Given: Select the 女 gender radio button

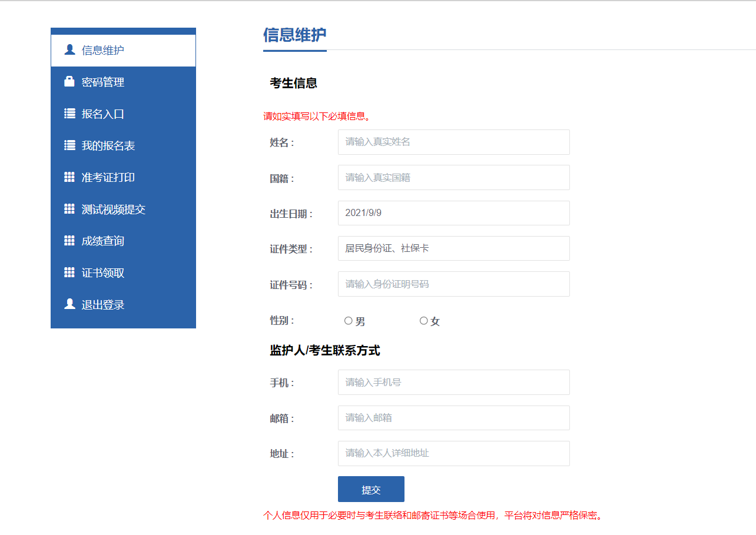Looking at the screenshot, I should (x=424, y=321).
